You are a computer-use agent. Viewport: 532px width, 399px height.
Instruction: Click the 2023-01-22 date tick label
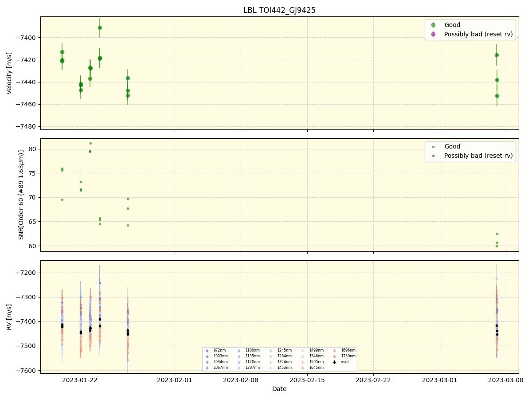coord(80,380)
